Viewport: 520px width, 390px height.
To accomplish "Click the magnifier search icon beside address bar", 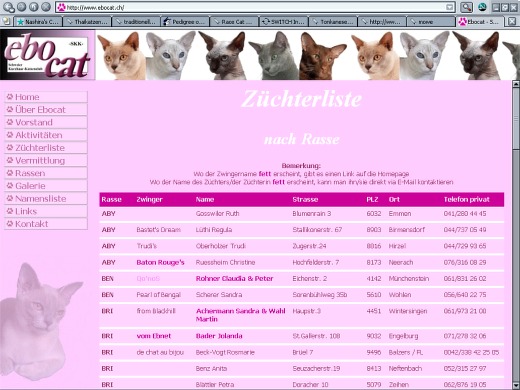I will [466, 7].
